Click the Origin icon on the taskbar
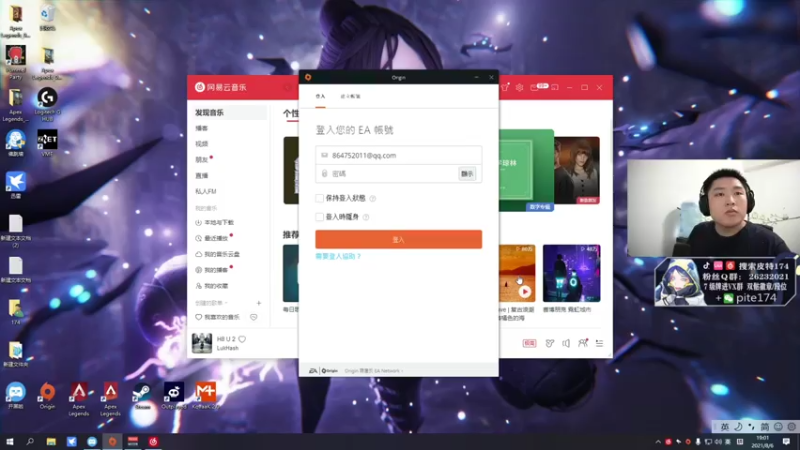Screen dimensions: 800x450 click(112, 441)
